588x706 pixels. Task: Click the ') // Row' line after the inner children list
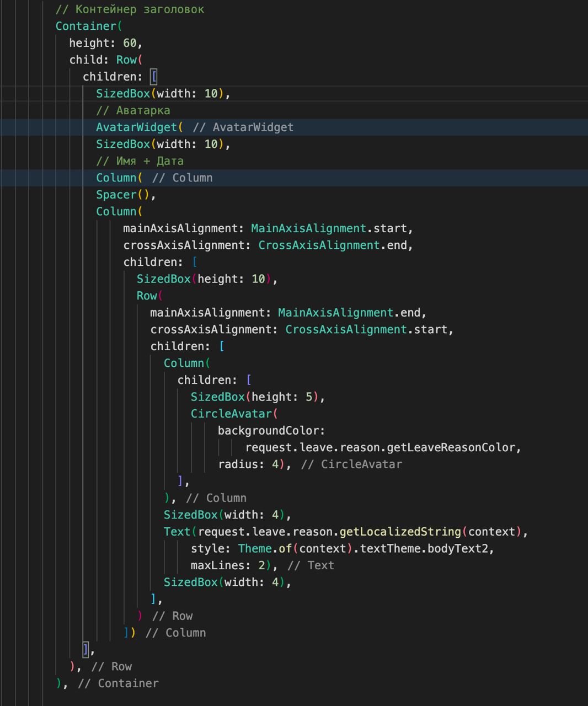pyautogui.click(x=165, y=616)
